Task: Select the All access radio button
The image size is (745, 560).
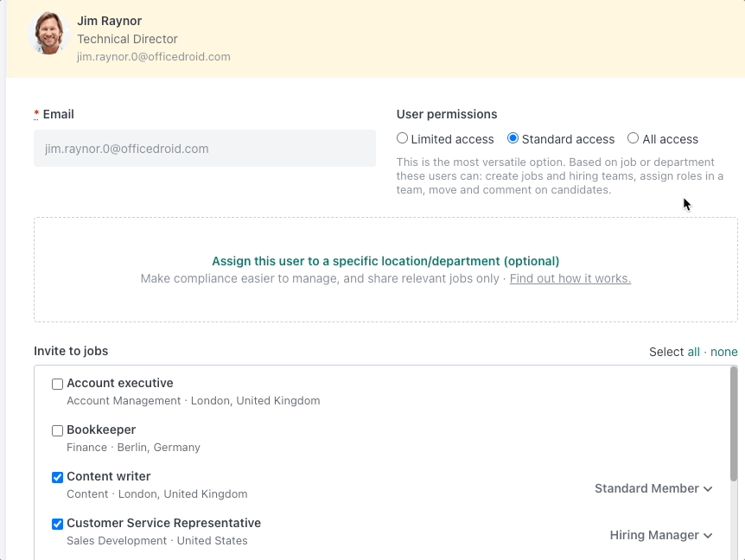Action: tap(631, 138)
